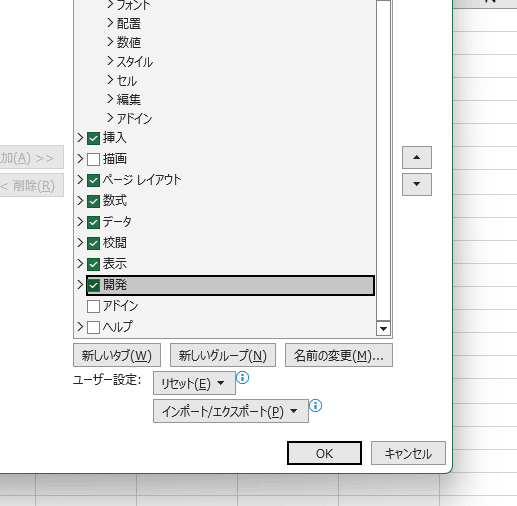Confirm with the OK button
517x506 pixels.
point(324,453)
